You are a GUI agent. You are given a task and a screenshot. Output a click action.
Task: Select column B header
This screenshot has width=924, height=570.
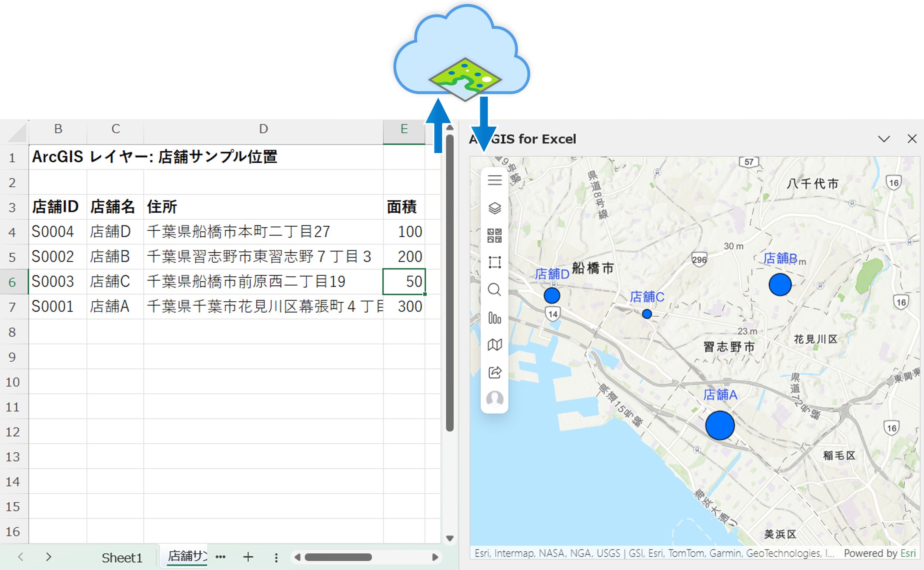[58, 129]
